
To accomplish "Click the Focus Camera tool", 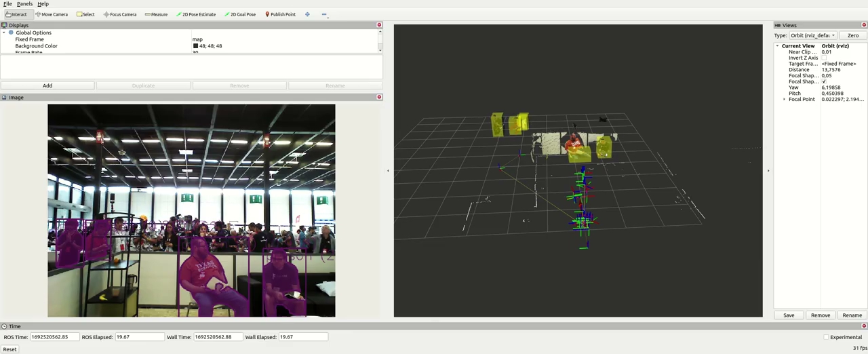I will (x=120, y=14).
